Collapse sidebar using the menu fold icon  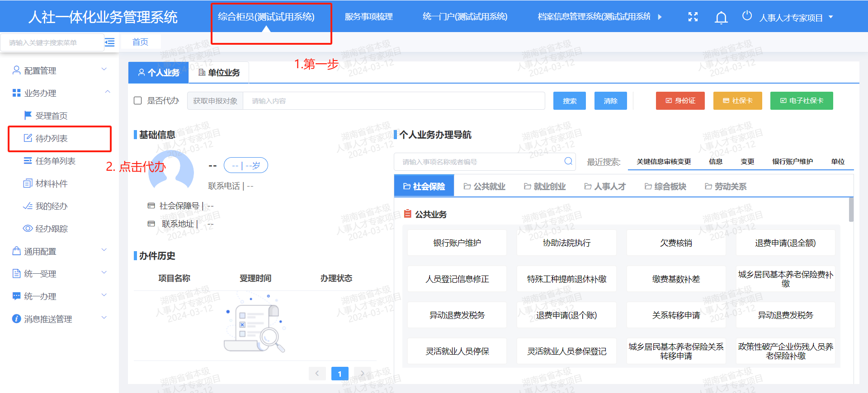tap(110, 42)
